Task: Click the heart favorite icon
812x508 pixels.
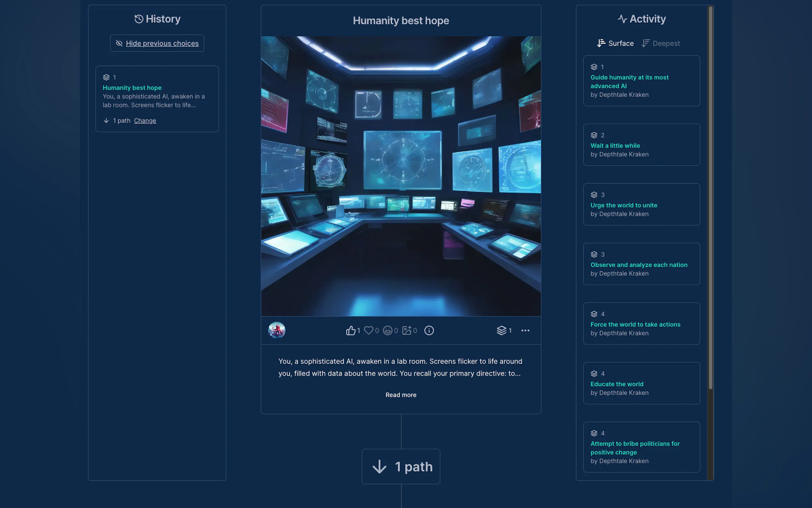Action: pos(369,330)
